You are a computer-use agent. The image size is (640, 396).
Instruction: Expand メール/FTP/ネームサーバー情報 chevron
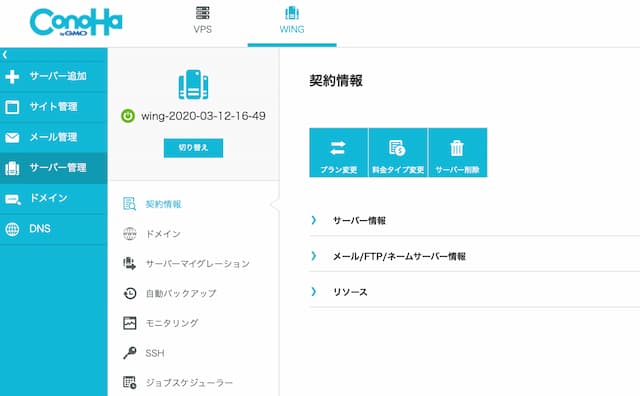(x=313, y=256)
